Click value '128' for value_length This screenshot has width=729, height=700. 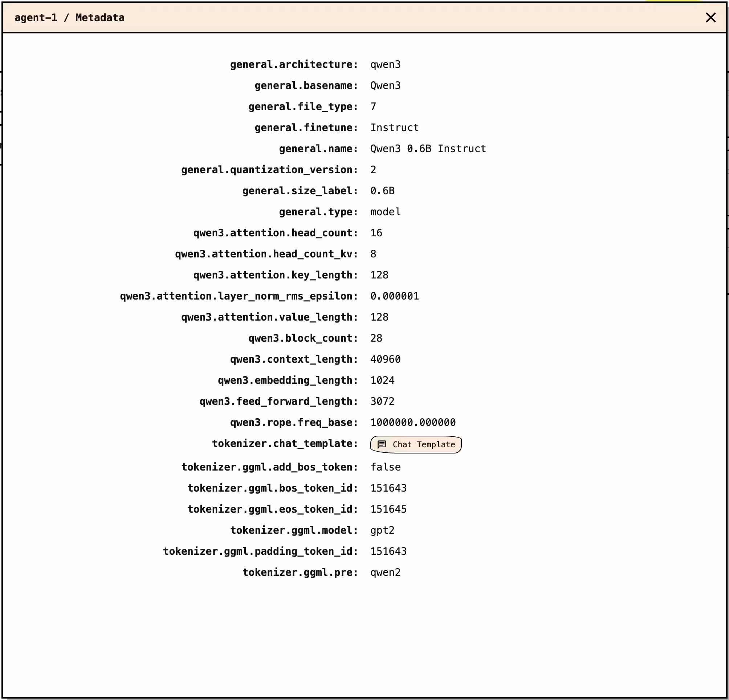point(379,317)
